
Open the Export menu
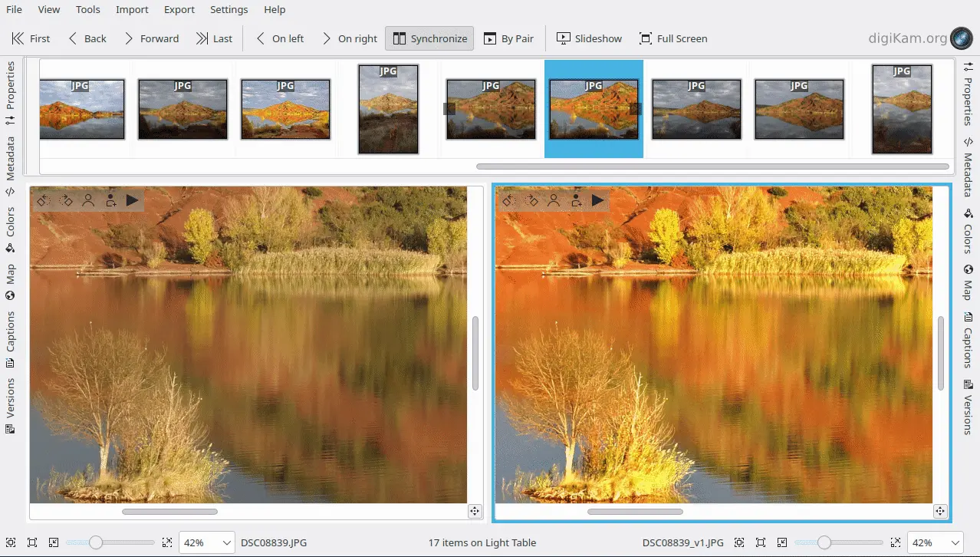click(x=179, y=10)
